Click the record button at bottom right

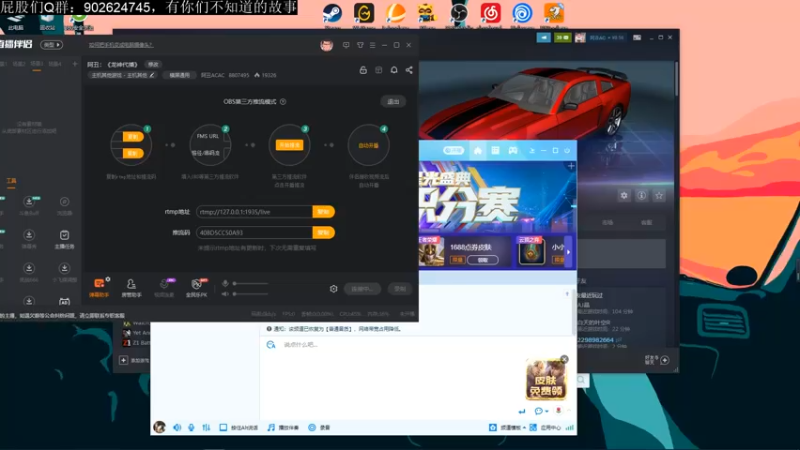pyautogui.click(x=400, y=289)
